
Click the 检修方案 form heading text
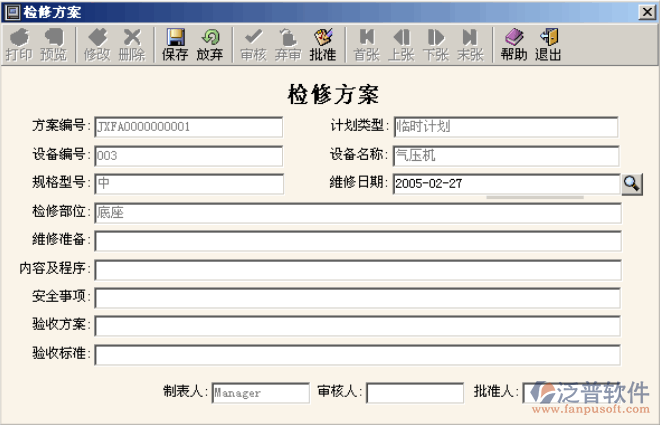333,94
